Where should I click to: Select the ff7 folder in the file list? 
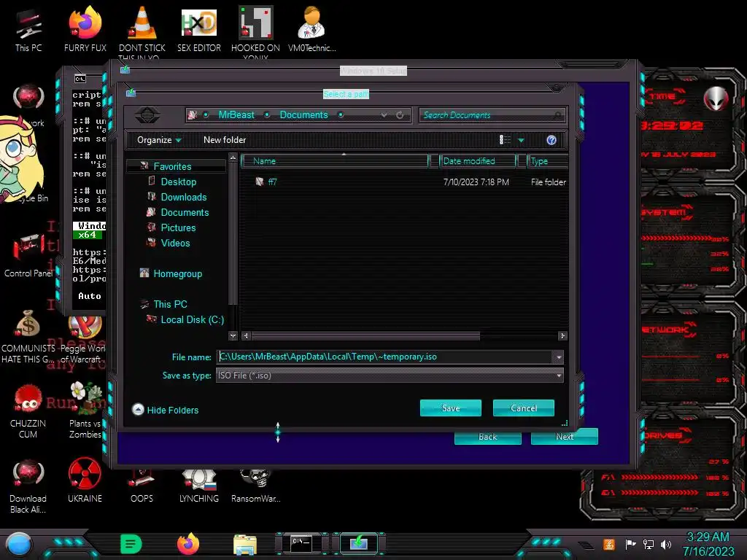pos(272,182)
